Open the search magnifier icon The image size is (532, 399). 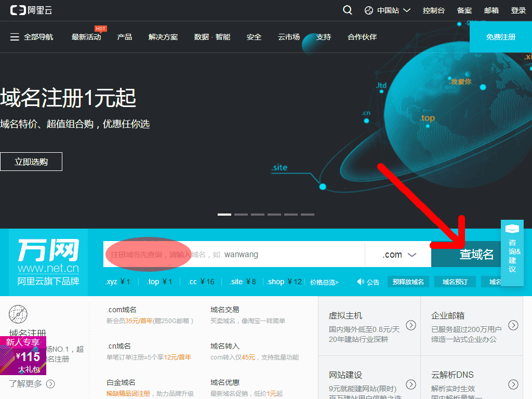click(348, 10)
